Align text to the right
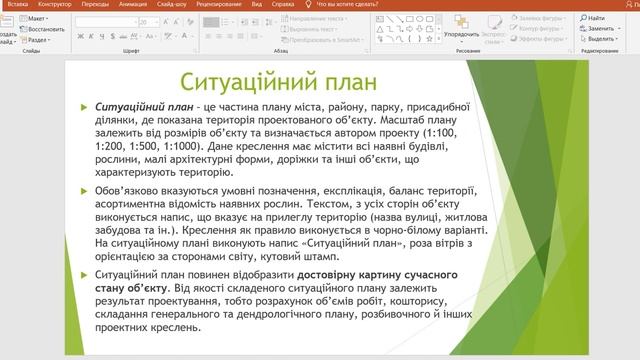 point(229,36)
